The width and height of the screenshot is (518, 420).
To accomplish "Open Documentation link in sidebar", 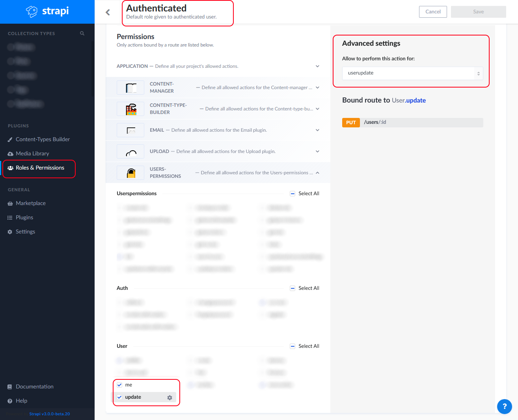I will [x=35, y=386].
